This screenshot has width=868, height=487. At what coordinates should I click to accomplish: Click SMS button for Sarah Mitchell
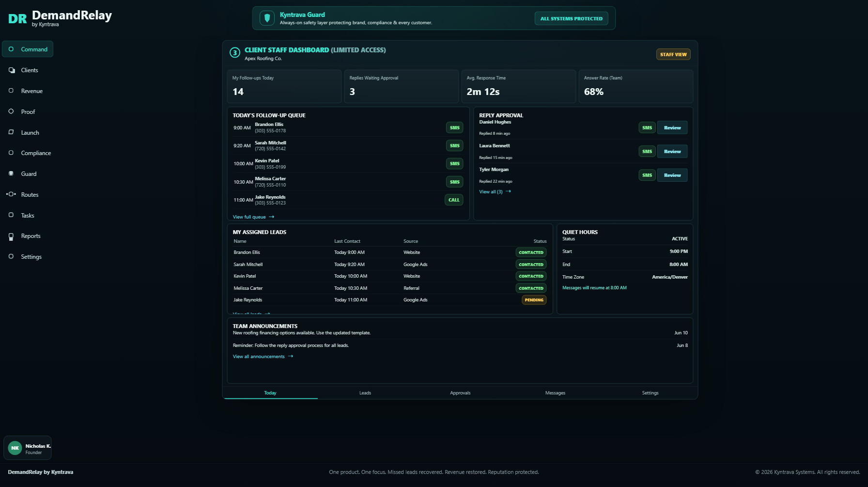coord(454,146)
